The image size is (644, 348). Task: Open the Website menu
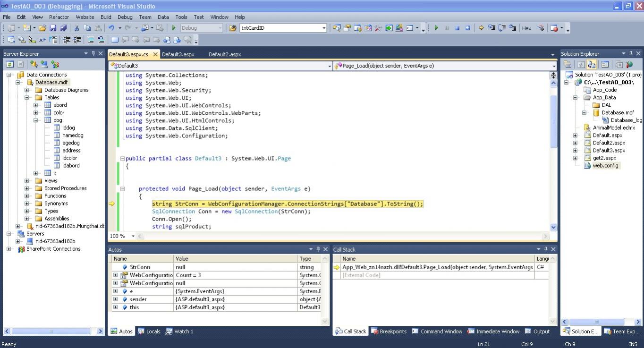pos(85,17)
